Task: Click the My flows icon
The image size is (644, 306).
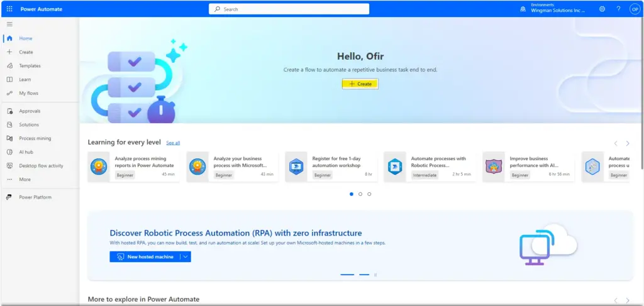Action: click(x=9, y=93)
